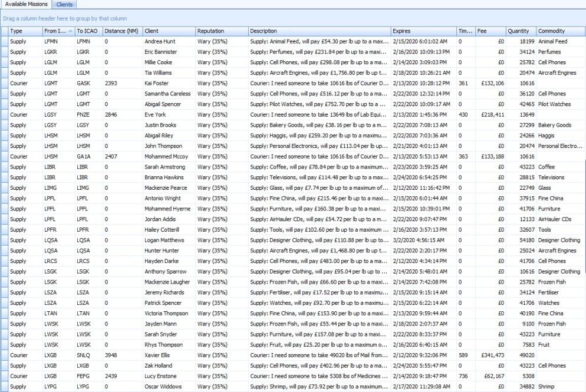The height and width of the screenshot is (392, 586).
Task: Click the Fee column header
Action: point(490,31)
